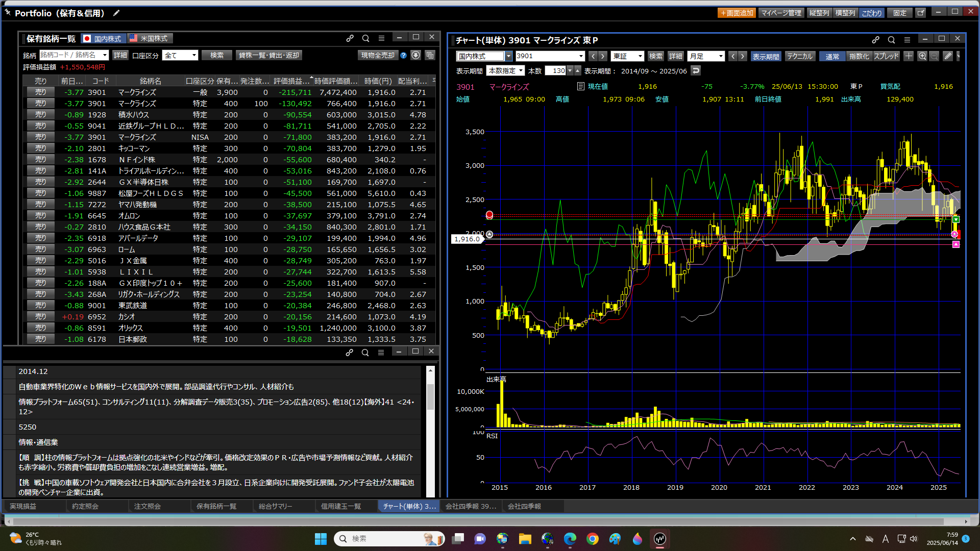Click the reset period arrow icon after 2025/06

pyautogui.click(x=696, y=71)
